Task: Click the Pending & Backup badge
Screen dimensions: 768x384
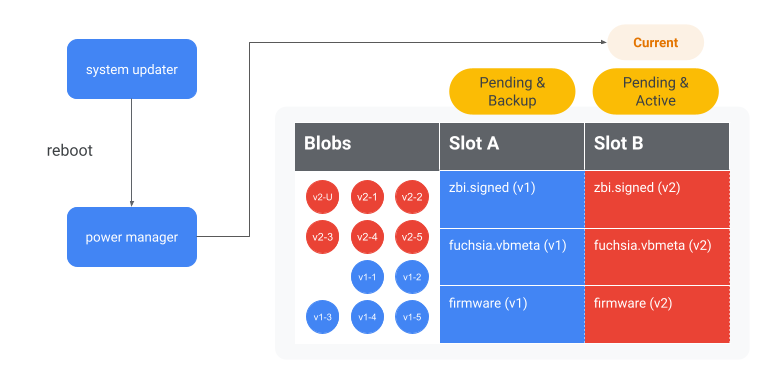Action: (x=512, y=92)
